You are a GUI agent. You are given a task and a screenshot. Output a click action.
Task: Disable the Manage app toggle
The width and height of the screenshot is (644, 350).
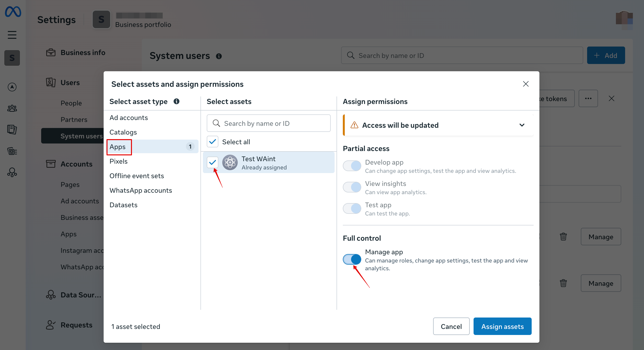point(352,259)
